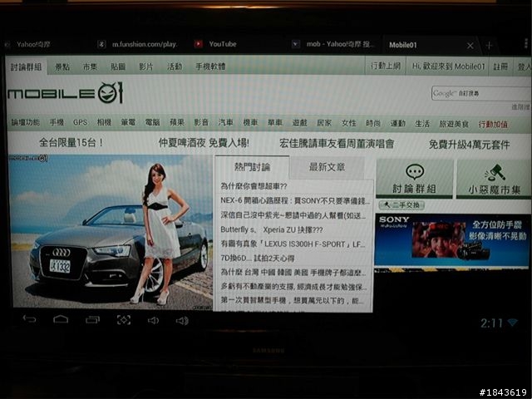Open the 電腦 category
532x399 pixels.
(x=152, y=122)
